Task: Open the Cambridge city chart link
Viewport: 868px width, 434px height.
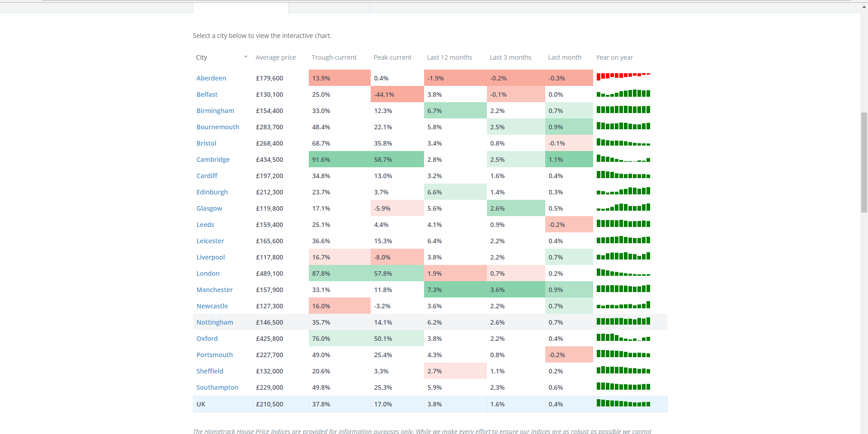Action: (x=213, y=160)
